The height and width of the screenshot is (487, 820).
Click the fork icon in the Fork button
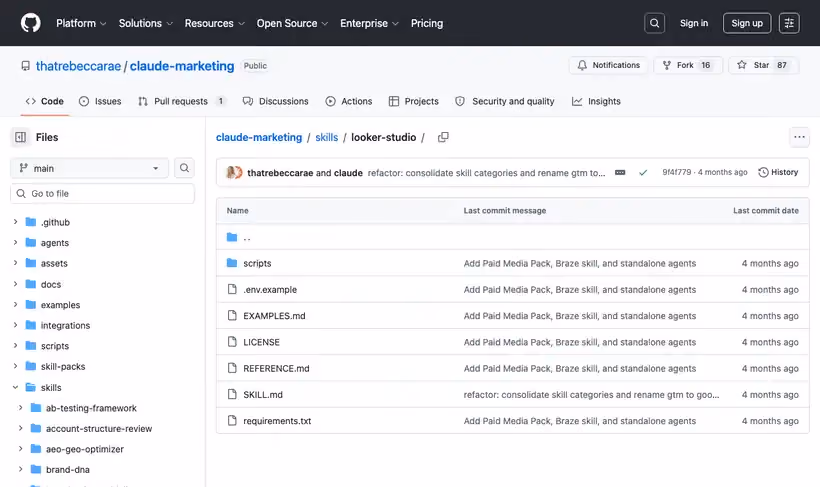click(667, 65)
